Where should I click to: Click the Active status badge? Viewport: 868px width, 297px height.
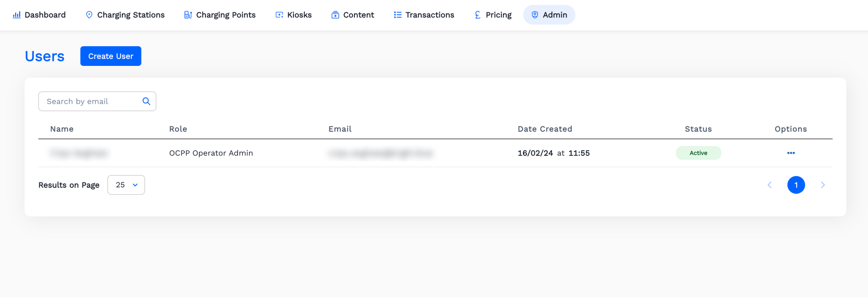coord(698,153)
